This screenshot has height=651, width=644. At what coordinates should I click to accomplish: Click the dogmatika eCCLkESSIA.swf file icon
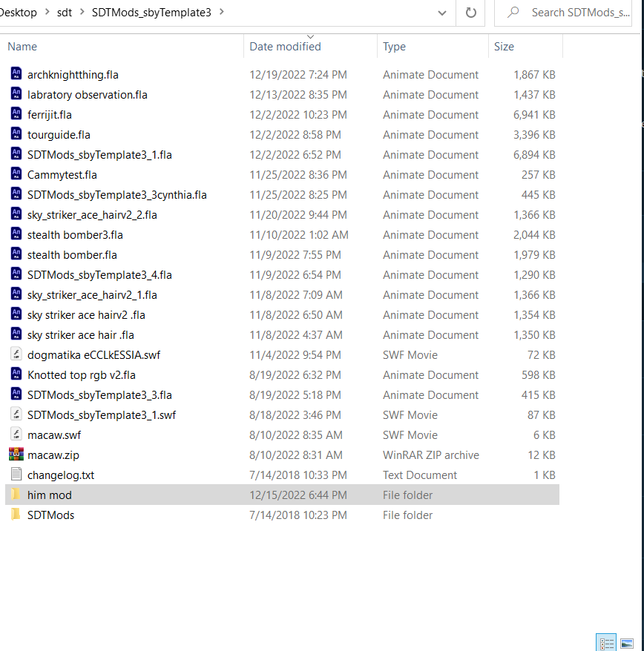point(16,354)
